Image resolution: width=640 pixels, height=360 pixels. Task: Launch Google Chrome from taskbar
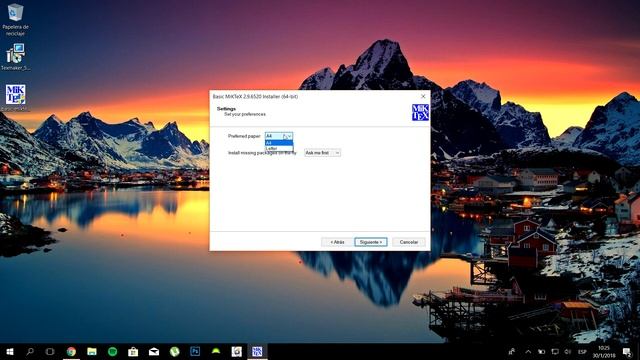point(71,351)
